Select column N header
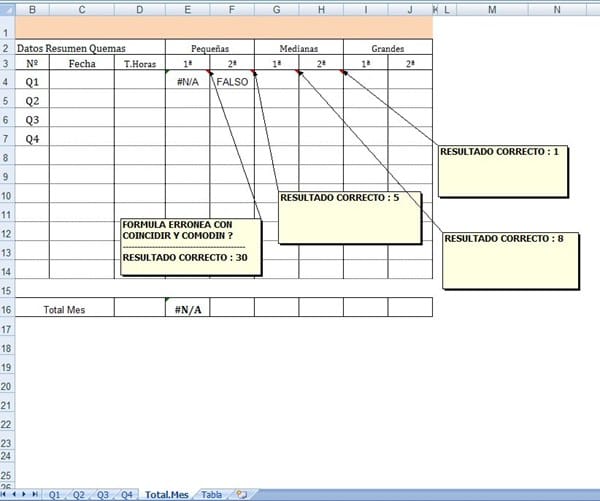The width and height of the screenshot is (600, 501). (557, 10)
